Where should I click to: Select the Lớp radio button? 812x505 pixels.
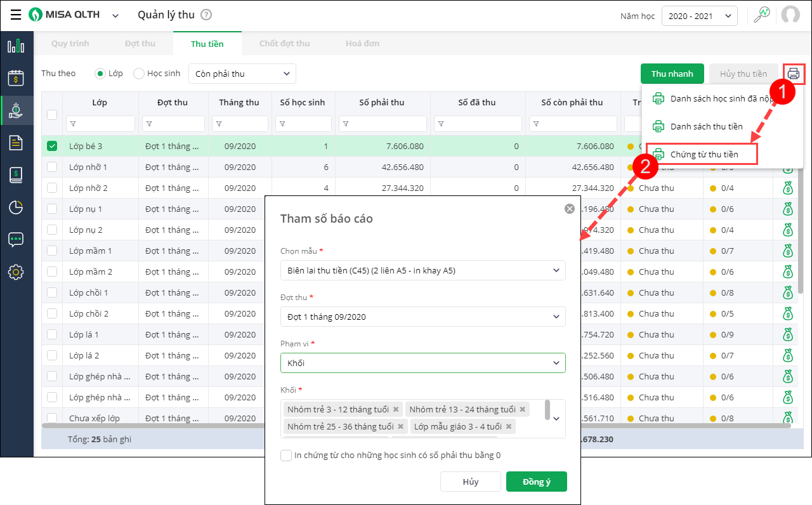coord(100,74)
